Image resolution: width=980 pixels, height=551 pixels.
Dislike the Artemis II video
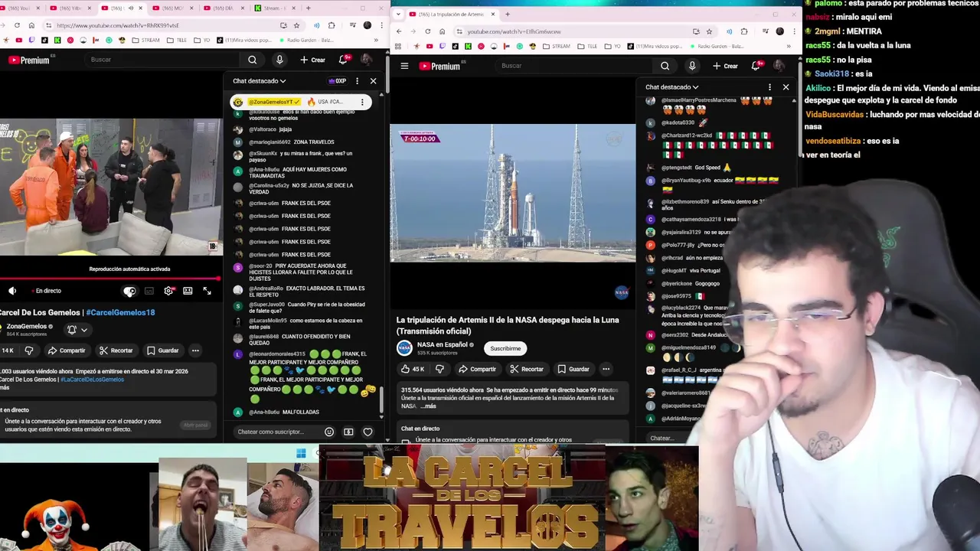tap(439, 369)
